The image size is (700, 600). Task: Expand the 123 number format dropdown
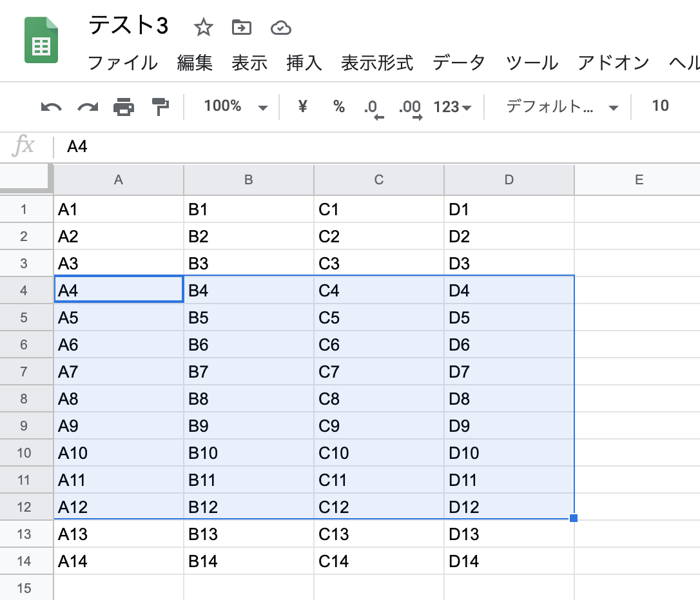click(x=452, y=107)
